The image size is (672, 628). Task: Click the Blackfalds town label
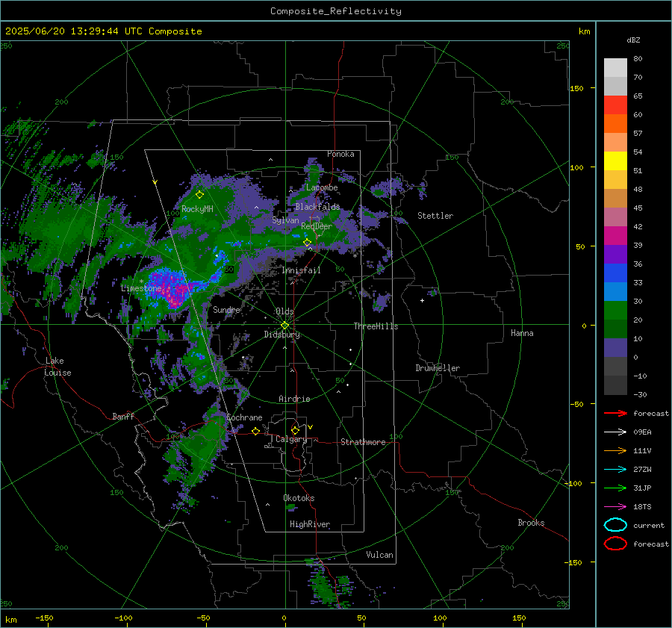[x=317, y=207]
